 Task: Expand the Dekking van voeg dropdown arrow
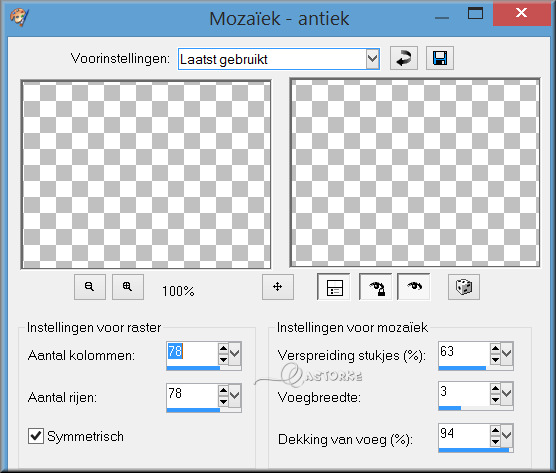(507, 434)
